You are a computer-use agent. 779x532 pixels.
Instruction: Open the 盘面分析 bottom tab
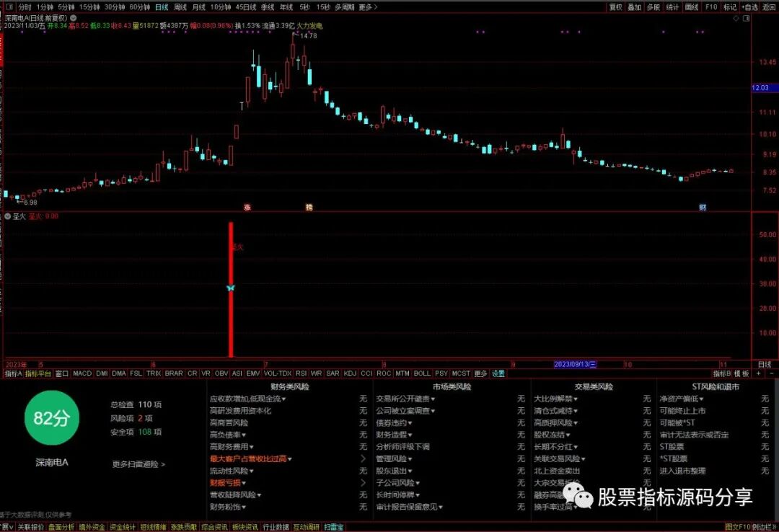[61, 527]
